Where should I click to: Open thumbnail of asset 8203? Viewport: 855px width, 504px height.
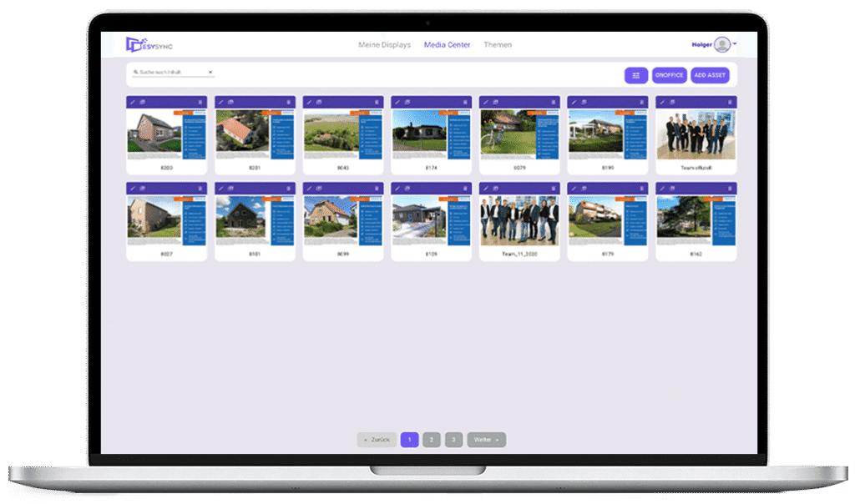click(167, 134)
